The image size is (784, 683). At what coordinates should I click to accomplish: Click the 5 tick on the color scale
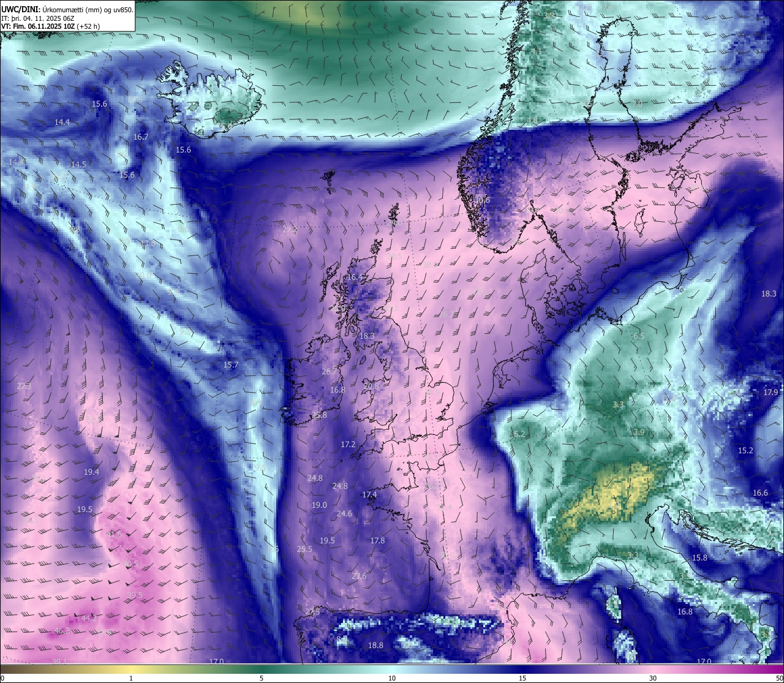262,678
